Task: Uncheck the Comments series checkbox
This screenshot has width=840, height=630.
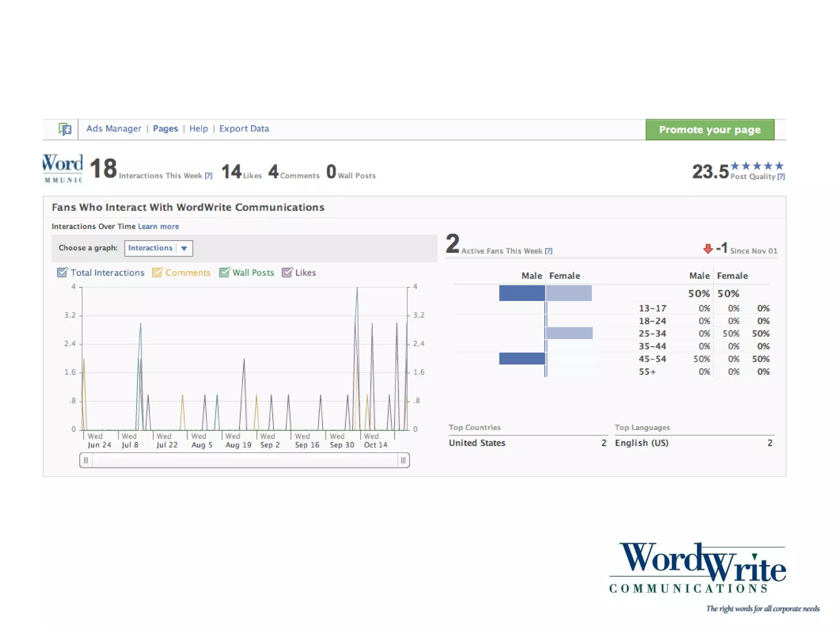Action: 157,272
